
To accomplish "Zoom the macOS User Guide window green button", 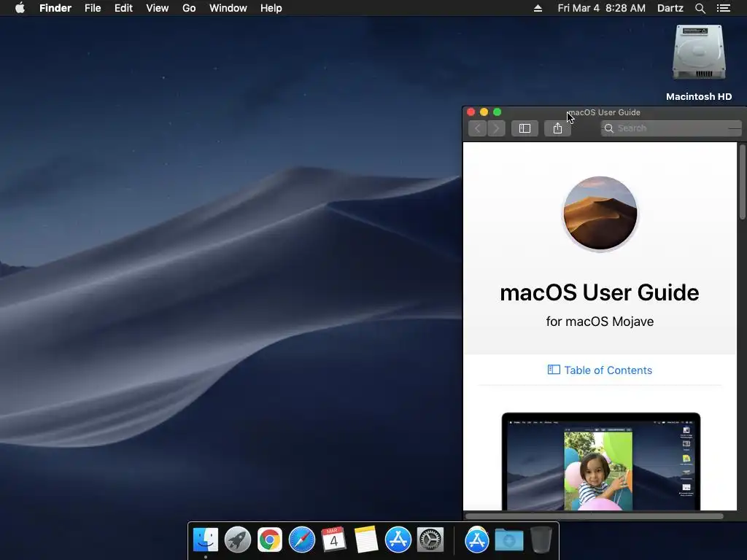I will click(498, 112).
